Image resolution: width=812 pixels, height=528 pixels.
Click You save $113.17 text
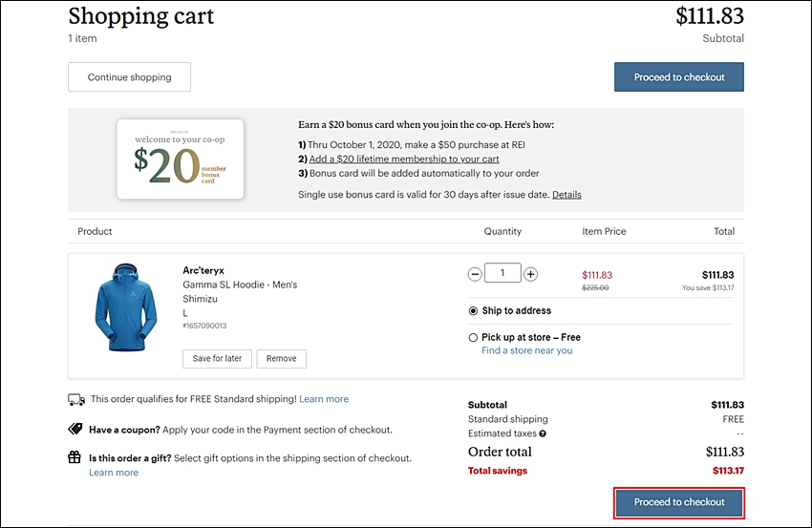click(708, 287)
